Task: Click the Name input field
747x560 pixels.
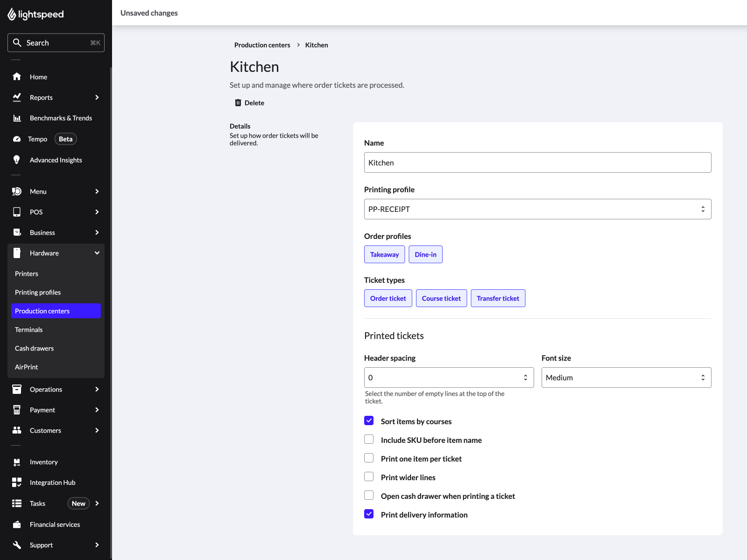Action: pos(537,162)
